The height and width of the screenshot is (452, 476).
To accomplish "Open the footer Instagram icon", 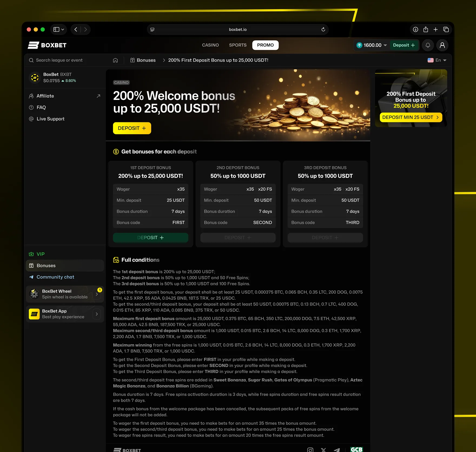I will [x=310, y=450].
